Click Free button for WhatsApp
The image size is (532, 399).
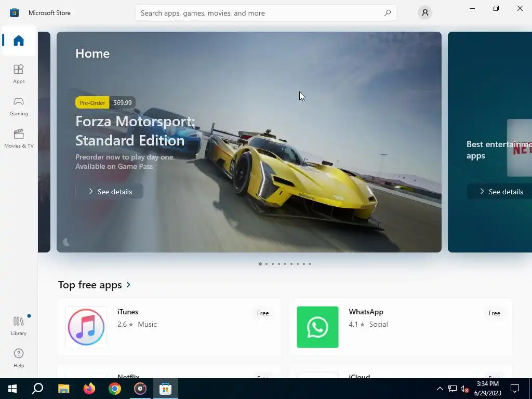pyautogui.click(x=495, y=313)
